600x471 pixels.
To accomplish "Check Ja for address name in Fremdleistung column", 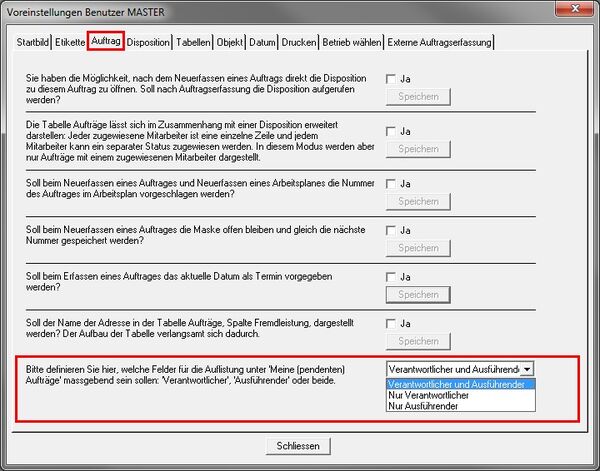I will 392,323.
